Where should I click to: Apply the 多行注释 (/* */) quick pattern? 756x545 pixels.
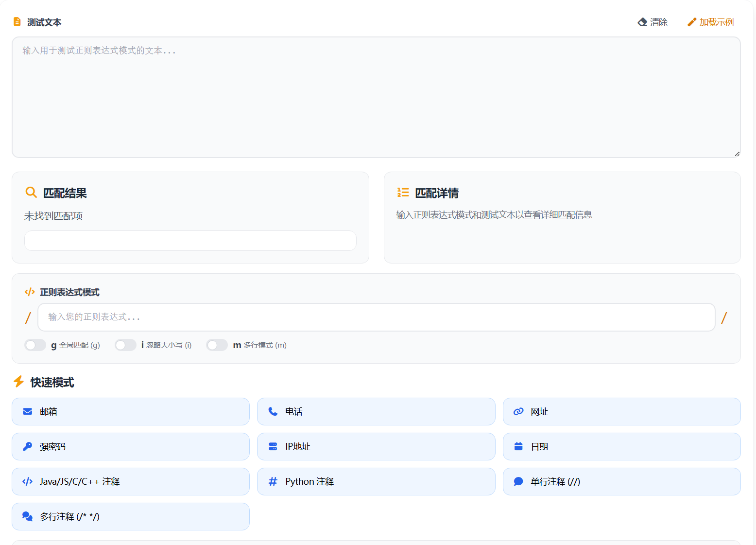pyautogui.click(x=130, y=516)
